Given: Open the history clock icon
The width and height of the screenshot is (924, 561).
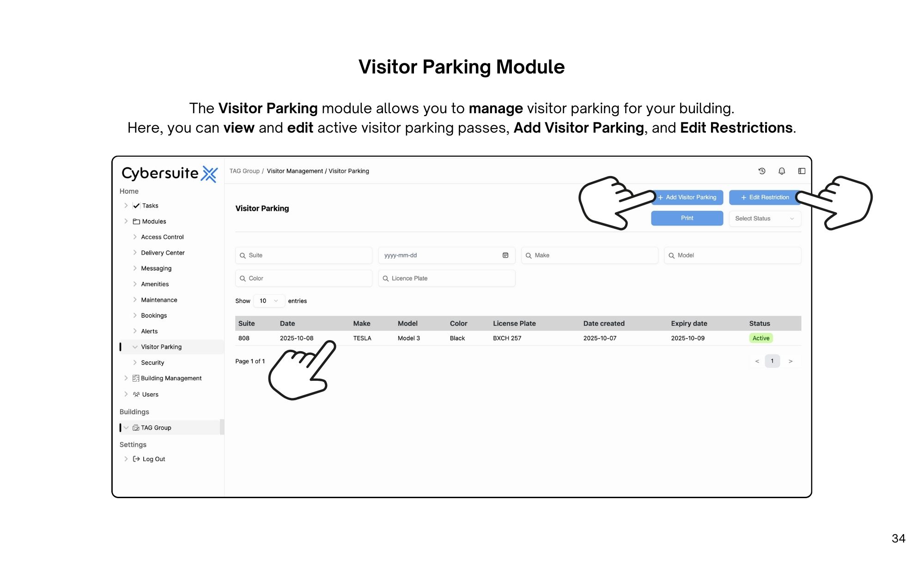Looking at the screenshot, I should tap(762, 171).
